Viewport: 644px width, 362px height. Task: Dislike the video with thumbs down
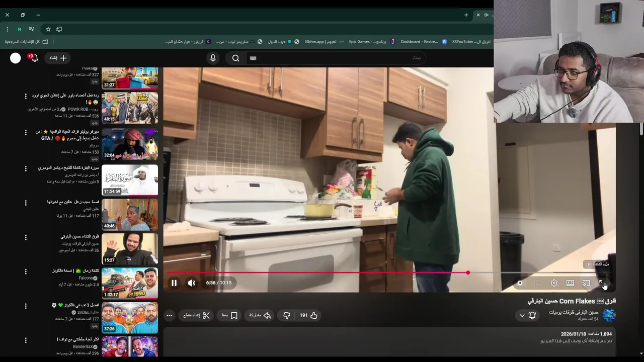[287, 315]
